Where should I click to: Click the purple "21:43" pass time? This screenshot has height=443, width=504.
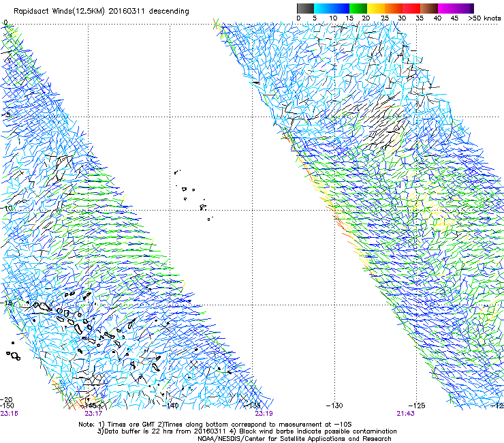tap(405, 414)
